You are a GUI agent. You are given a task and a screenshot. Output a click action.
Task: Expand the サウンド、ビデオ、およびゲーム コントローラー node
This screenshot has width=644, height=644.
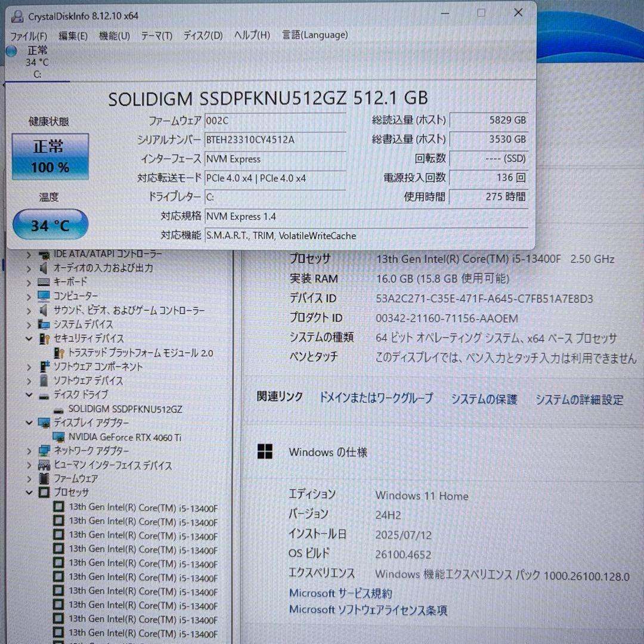[x=29, y=311]
